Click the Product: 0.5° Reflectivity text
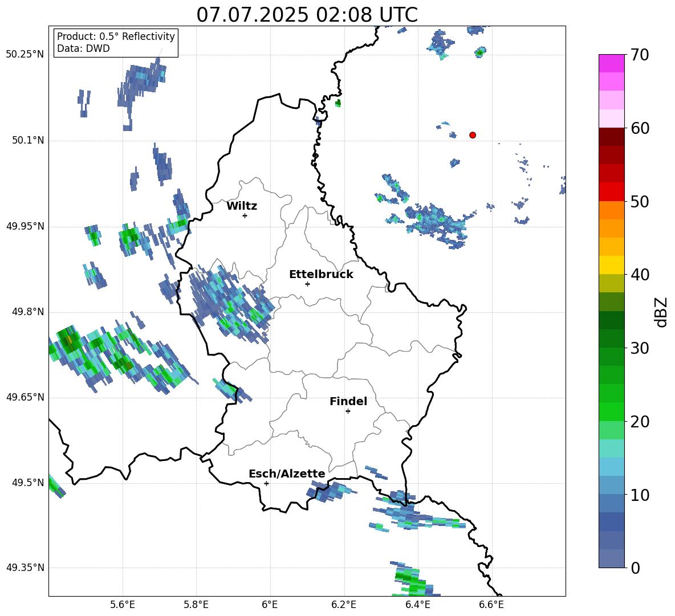Image resolution: width=675 pixels, height=616 pixels. click(x=116, y=36)
